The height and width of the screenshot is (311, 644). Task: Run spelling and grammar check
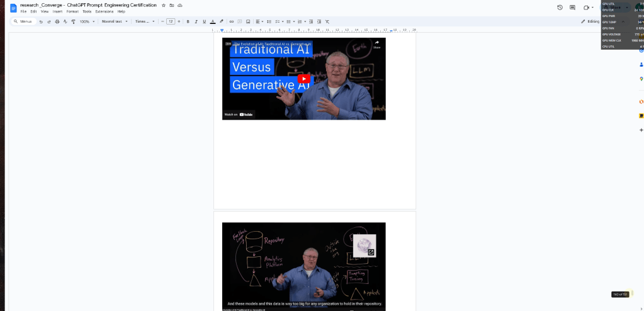pos(65,21)
